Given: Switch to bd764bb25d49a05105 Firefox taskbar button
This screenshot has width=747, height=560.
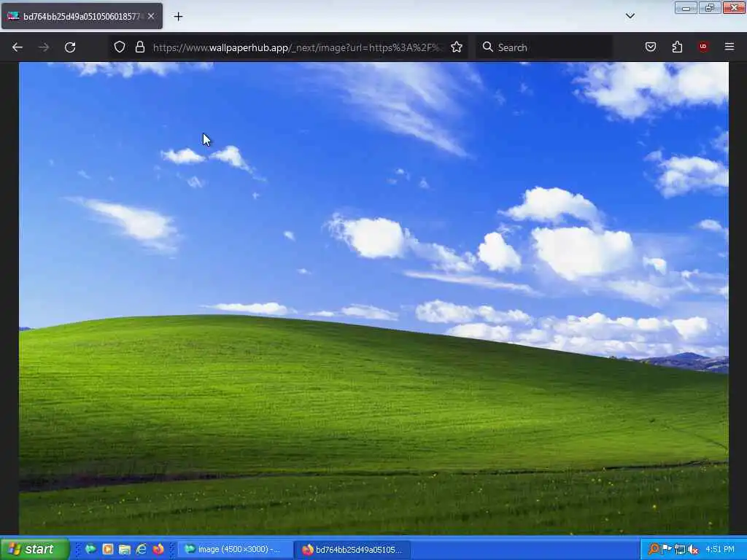Looking at the screenshot, I should pyautogui.click(x=352, y=550).
